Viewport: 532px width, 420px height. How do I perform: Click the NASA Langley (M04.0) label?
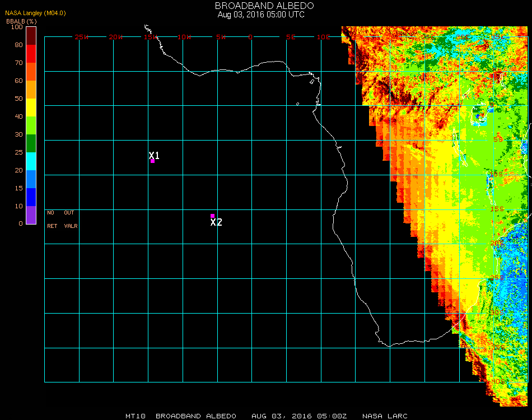point(35,13)
